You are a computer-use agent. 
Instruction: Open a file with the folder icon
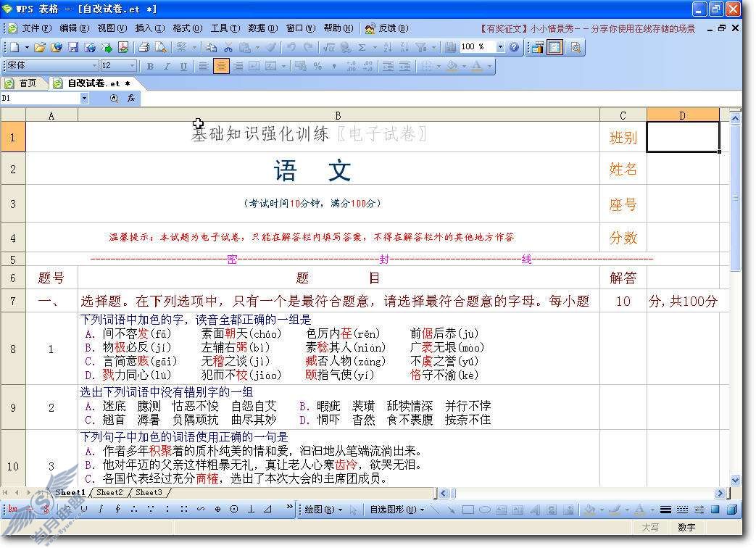tap(40, 47)
